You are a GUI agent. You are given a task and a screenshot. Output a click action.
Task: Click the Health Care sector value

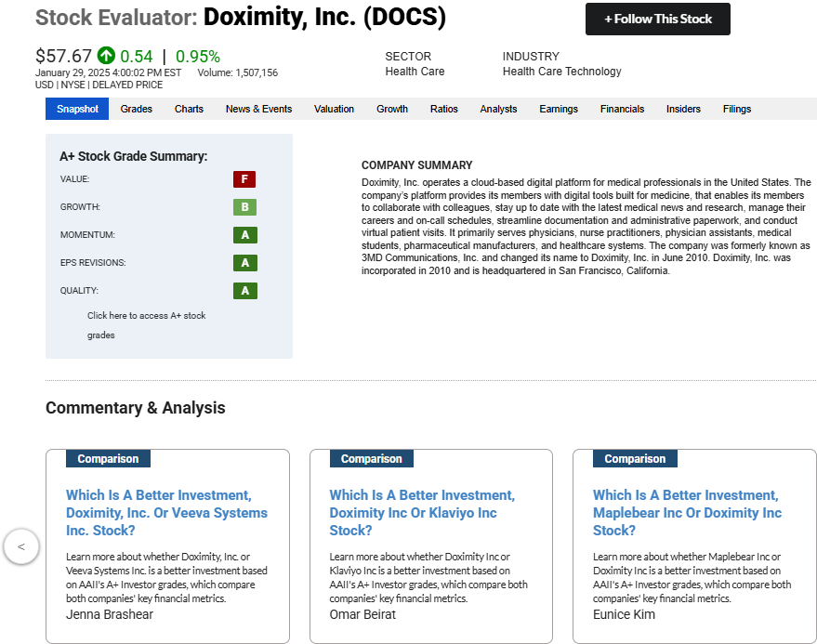pyautogui.click(x=415, y=72)
